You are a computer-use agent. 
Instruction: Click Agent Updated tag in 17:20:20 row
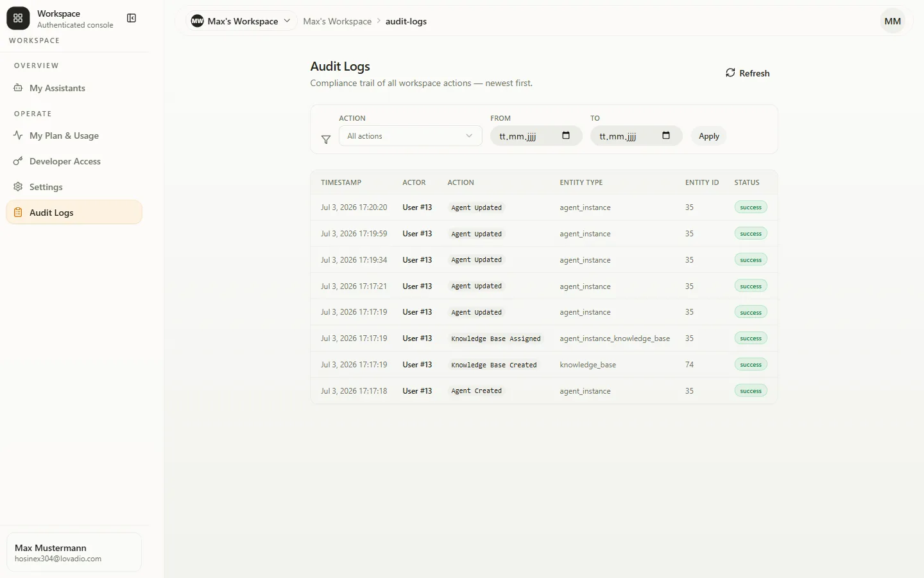(x=477, y=207)
